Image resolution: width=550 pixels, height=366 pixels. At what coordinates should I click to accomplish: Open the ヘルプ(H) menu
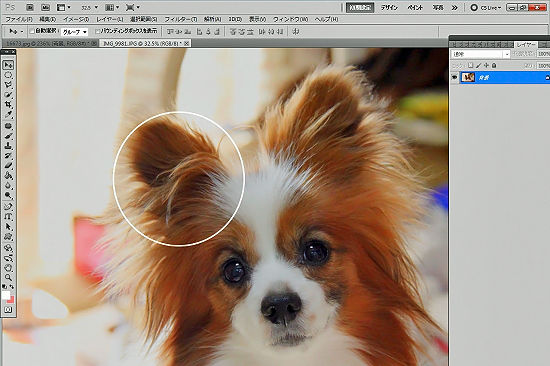tap(326, 19)
